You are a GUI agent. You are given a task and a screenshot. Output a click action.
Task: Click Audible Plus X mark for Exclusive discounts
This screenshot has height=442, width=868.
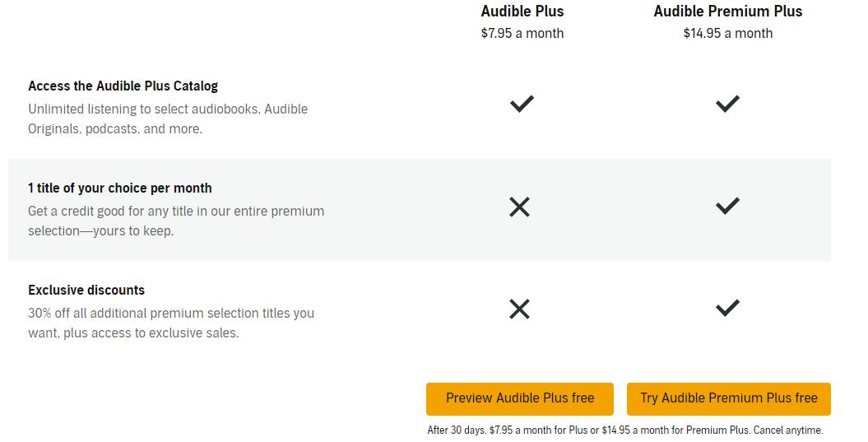(519, 309)
